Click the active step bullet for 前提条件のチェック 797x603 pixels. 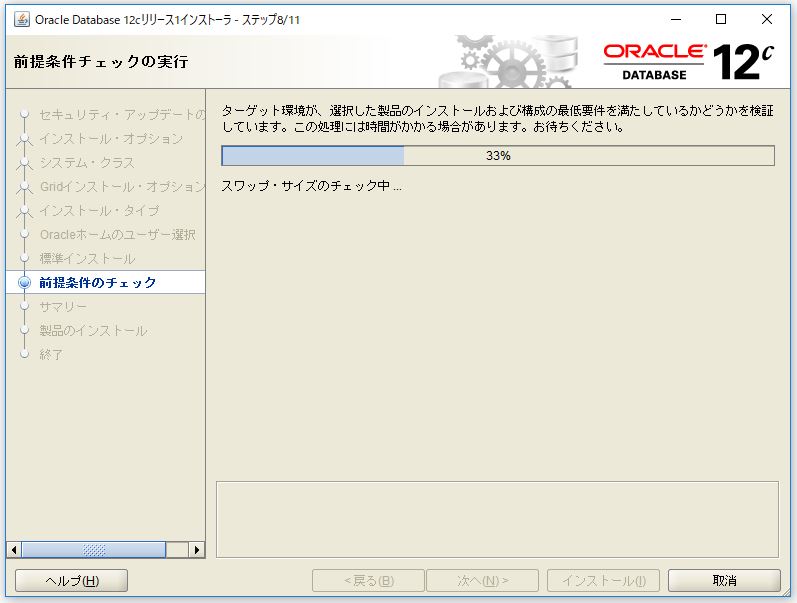pos(24,282)
